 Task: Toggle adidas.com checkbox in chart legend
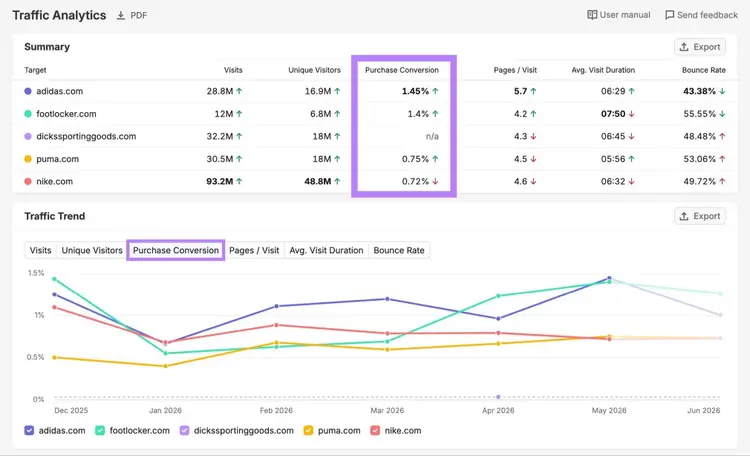point(29,430)
